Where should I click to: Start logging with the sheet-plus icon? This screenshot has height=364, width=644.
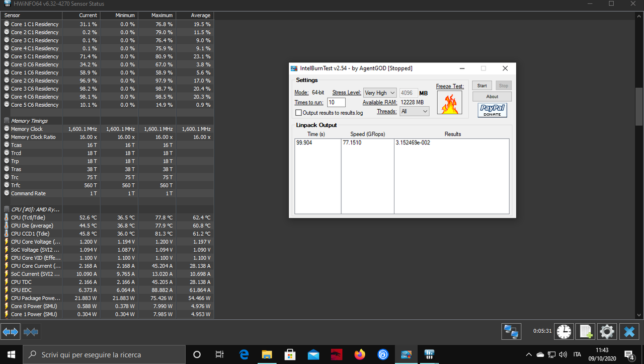click(586, 331)
